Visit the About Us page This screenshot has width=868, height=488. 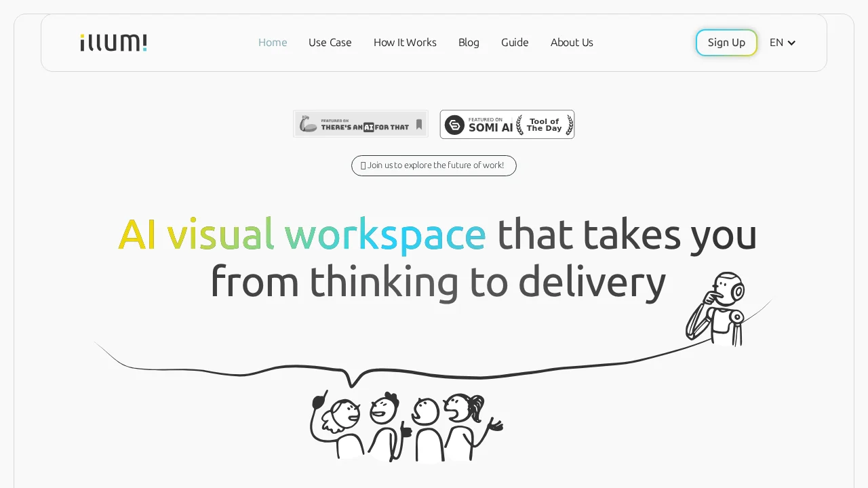point(572,43)
